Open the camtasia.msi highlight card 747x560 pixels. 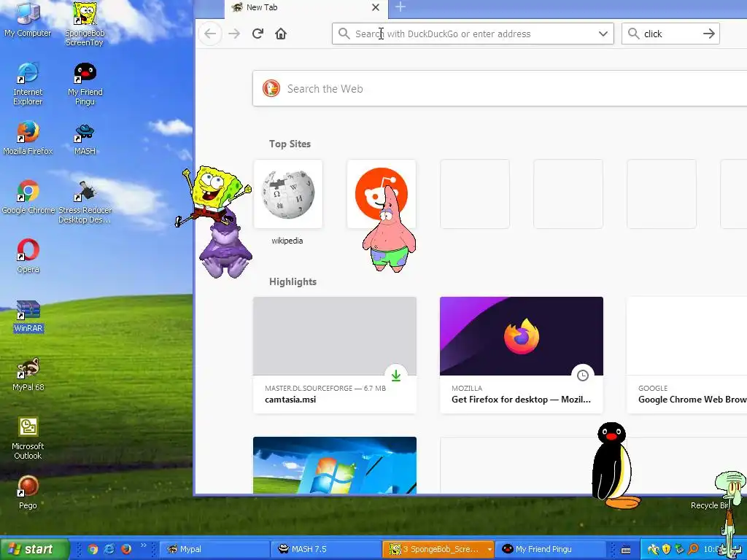[x=334, y=355]
